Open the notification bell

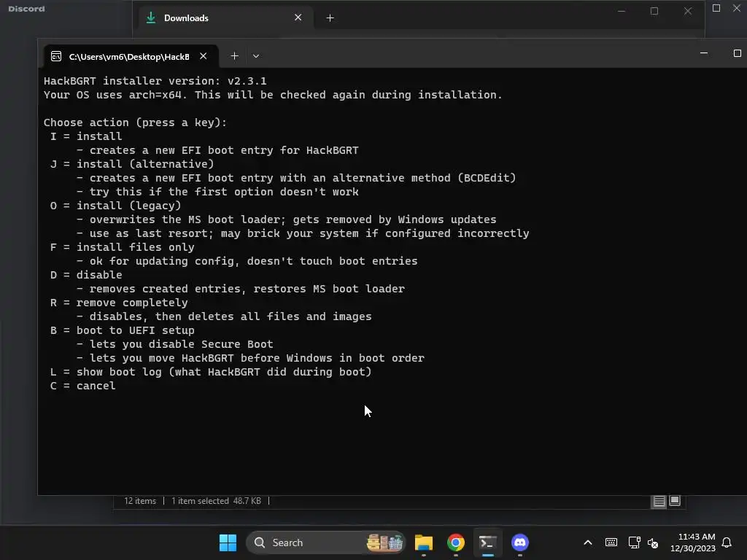click(727, 542)
